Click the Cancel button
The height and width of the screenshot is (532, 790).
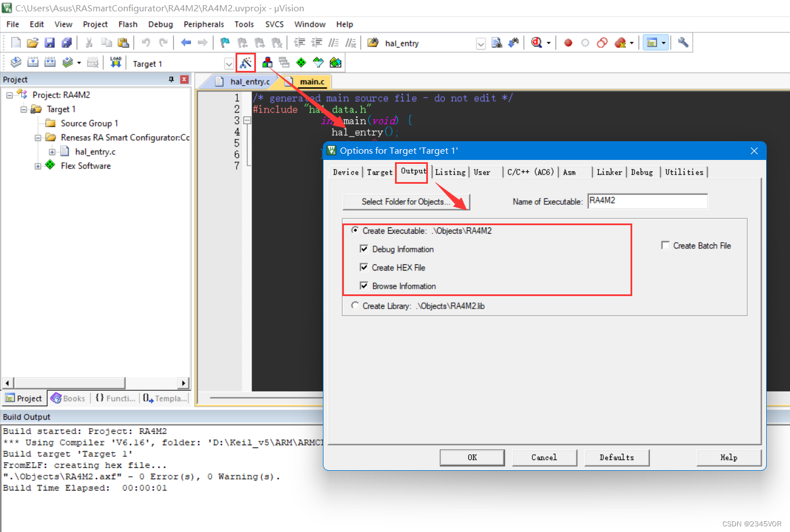tap(544, 458)
